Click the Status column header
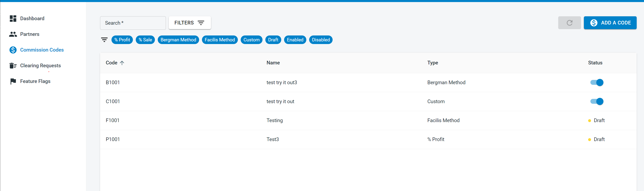 point(595,63)
